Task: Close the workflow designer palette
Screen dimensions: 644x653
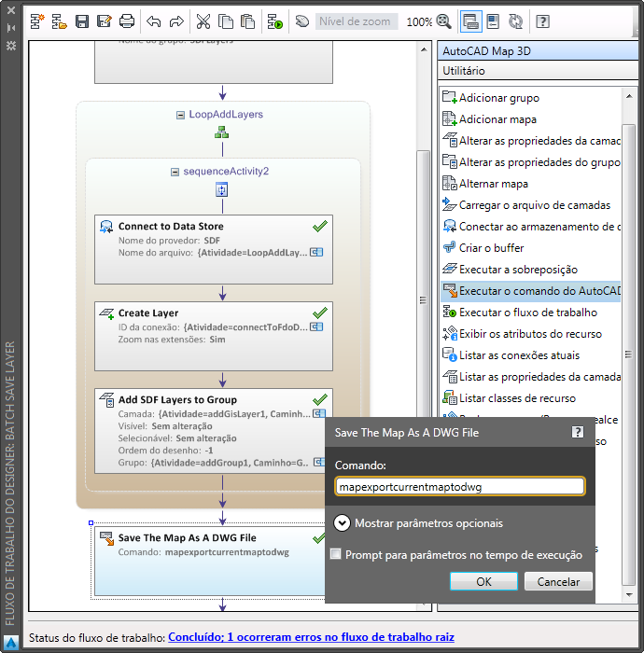Action: point(11,10)
